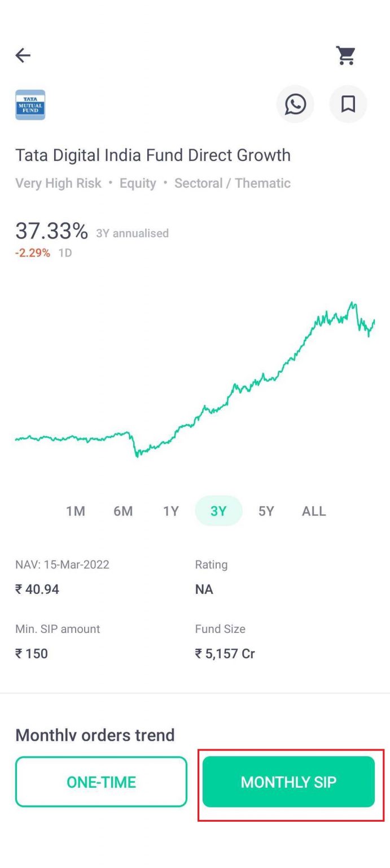
Task: Select the 3Y chart period
Action: (218, 511)
